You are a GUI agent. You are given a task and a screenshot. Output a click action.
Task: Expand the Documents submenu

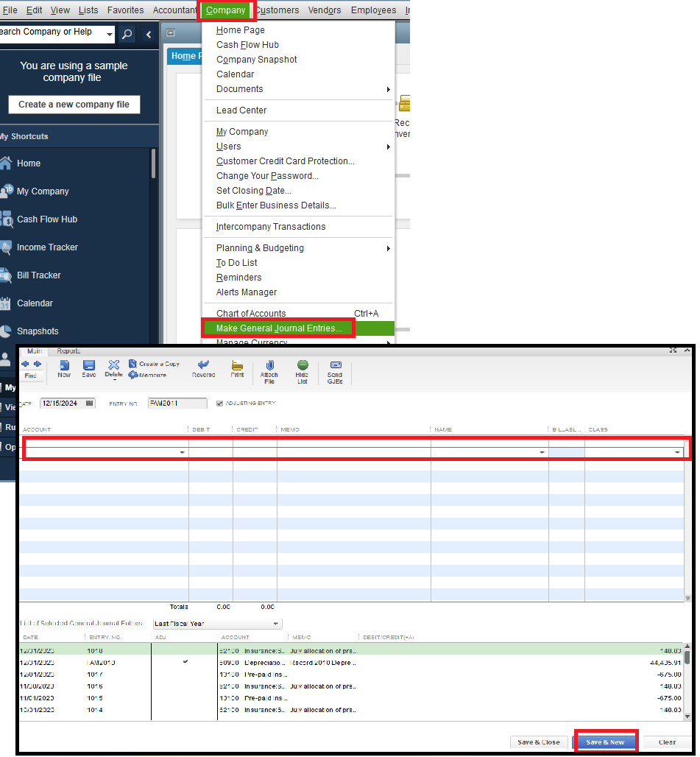[389, 89]
